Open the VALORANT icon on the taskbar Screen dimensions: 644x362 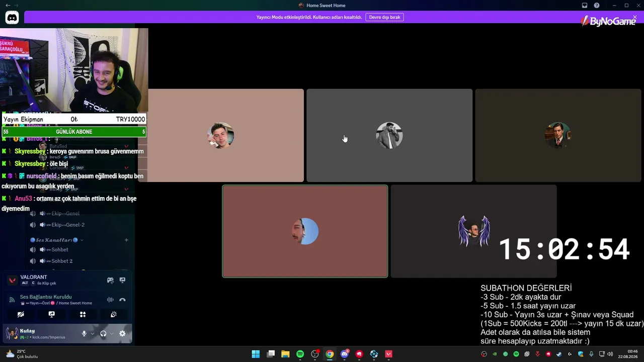(x=388, y=354)
